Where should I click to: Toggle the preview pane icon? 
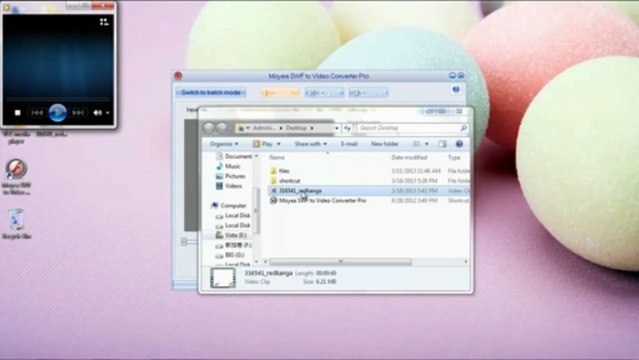coord(442,144)
